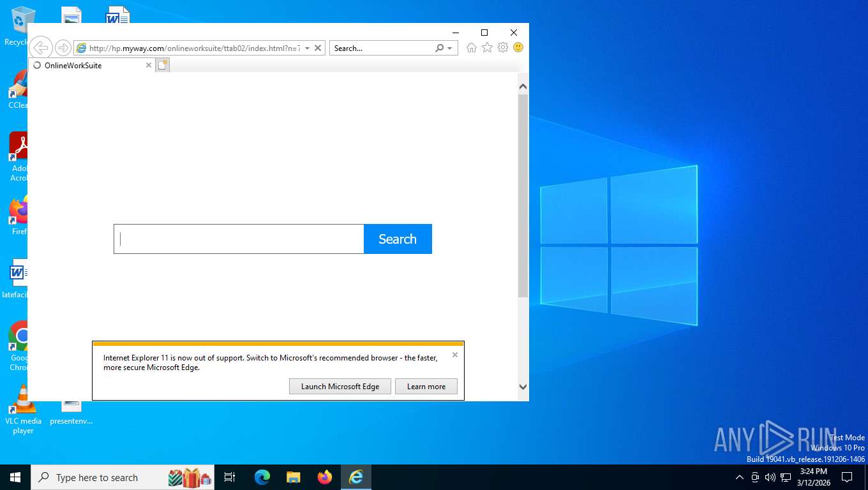Show hidden system tray icons chevron
The height and width of the screenshot is (490, 868).
pyautogui.click(x=740, y=477)
